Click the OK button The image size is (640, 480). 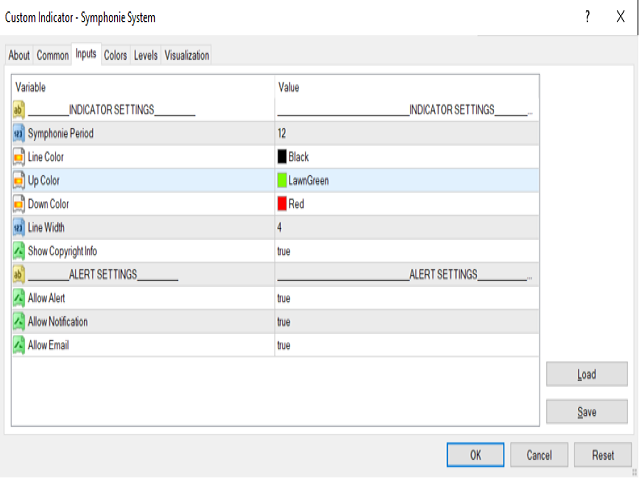point(476,455)
